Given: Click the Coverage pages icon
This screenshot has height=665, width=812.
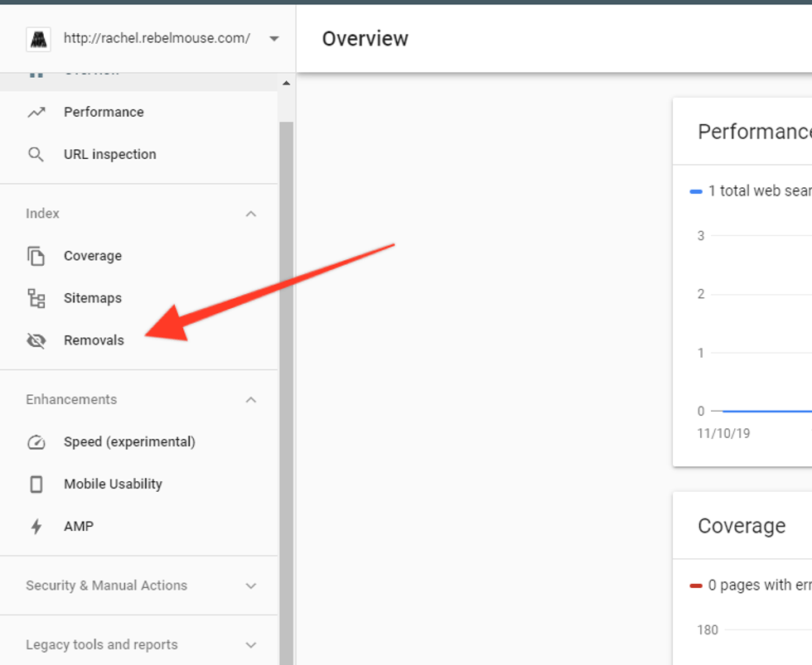Looking at the screenshot, I should 36,256.
